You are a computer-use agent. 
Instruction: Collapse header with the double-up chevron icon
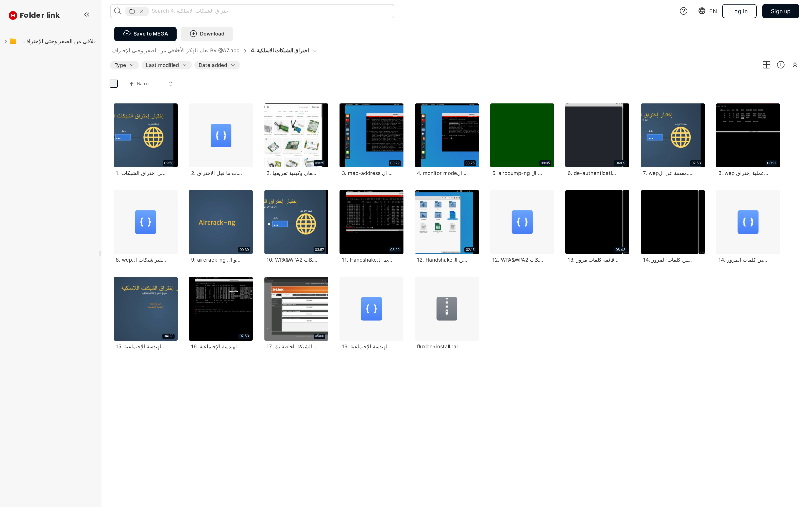(x=794, y=65)
